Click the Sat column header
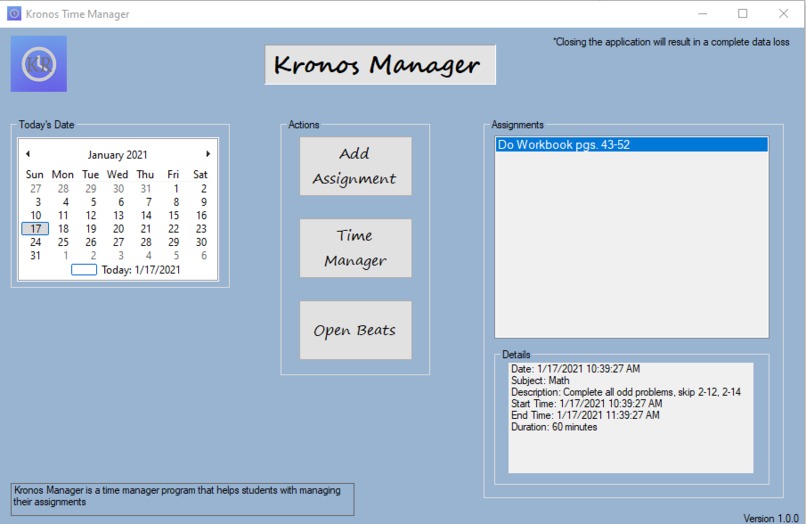This screenshot has height=524, width=806. 200,174
